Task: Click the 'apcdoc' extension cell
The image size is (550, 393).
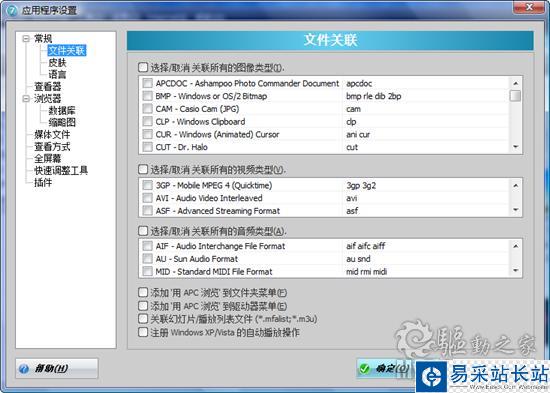Action: point(359,83)
